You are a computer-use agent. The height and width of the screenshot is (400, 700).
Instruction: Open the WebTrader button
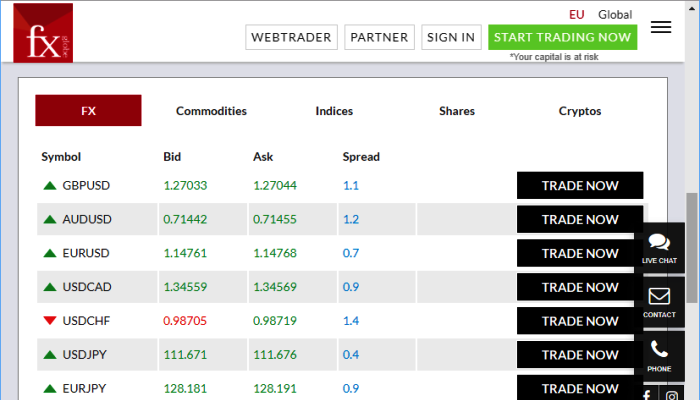291,37
